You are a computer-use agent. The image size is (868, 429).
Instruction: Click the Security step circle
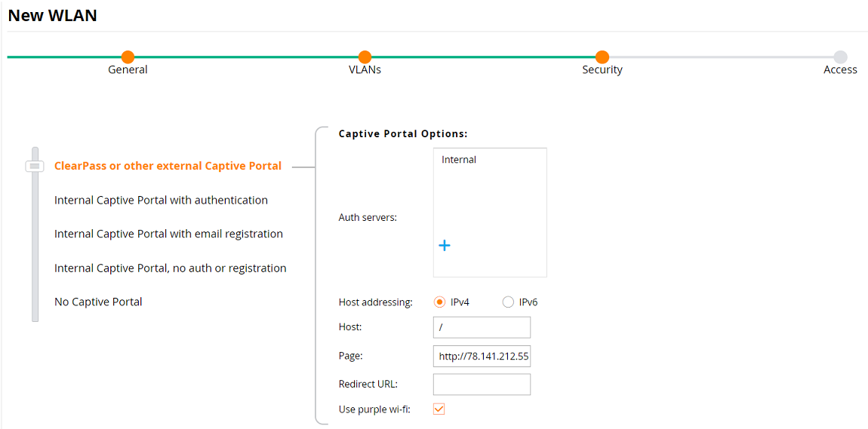click(602, 57)
